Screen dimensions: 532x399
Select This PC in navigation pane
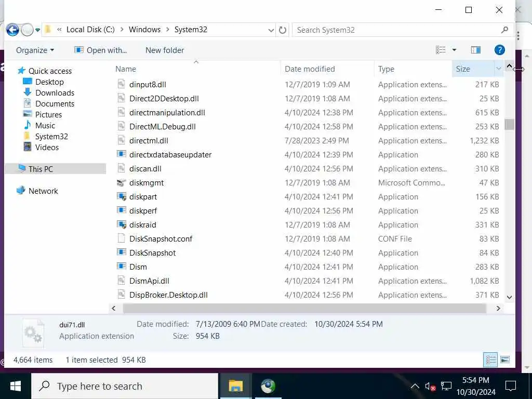[55, 169]
